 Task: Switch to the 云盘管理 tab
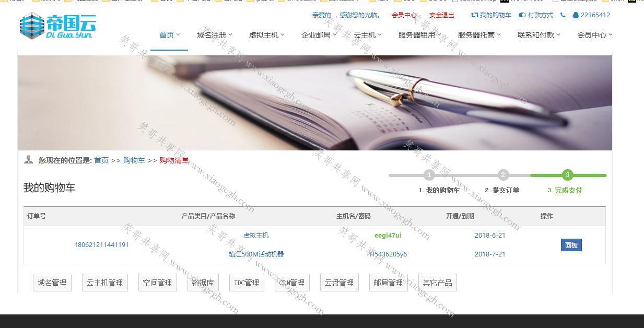pos(339,283)
